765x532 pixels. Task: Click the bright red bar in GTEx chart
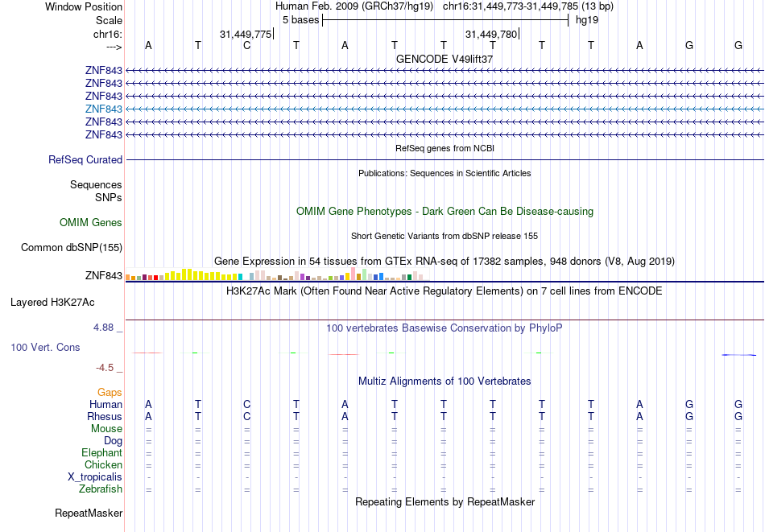[x=155, y=278]
